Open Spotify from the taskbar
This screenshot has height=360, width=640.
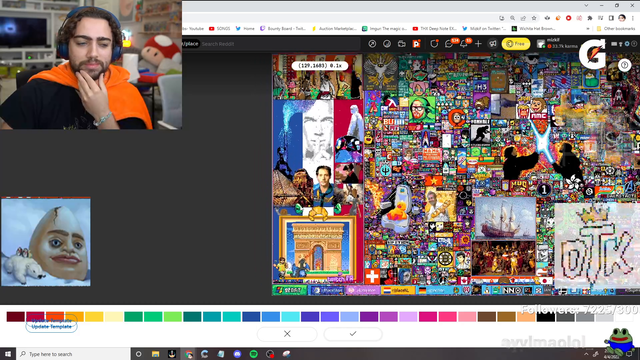(x=253, y=354)
